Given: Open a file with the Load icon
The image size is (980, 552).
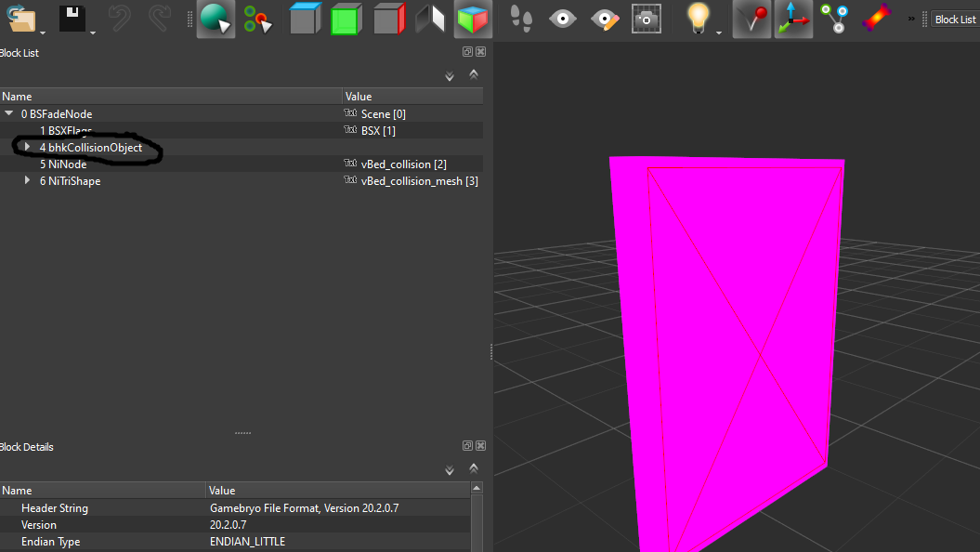Looking at the screenshot, I should (x=22, y=19).
